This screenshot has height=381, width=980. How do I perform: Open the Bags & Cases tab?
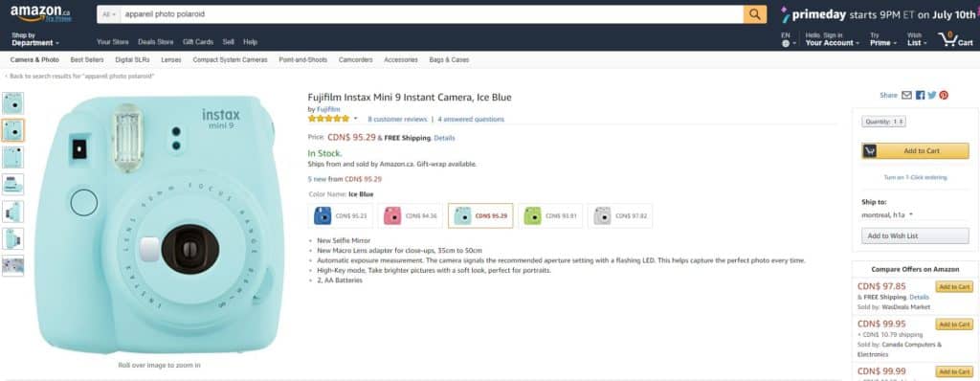449,60
